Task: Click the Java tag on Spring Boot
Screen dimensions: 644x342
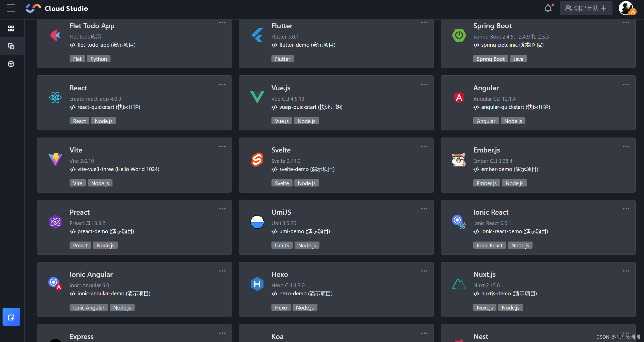Action: (x=518, y=59)
